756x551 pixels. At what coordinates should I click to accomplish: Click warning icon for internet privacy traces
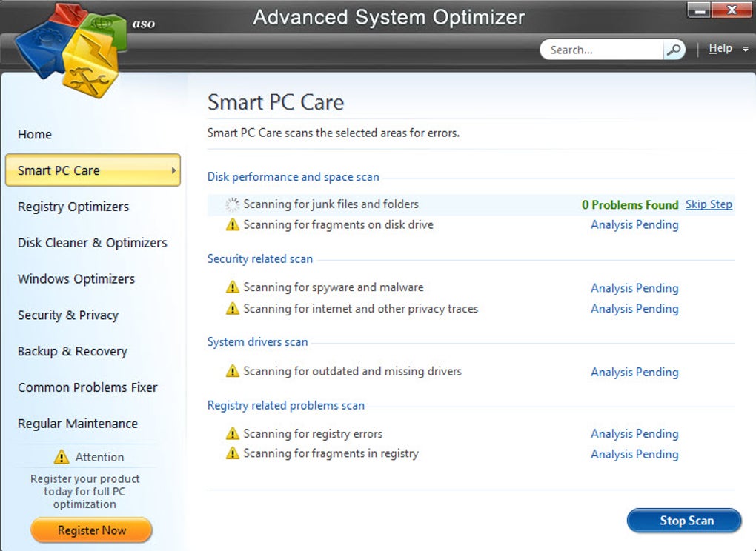tap(233, 309)
